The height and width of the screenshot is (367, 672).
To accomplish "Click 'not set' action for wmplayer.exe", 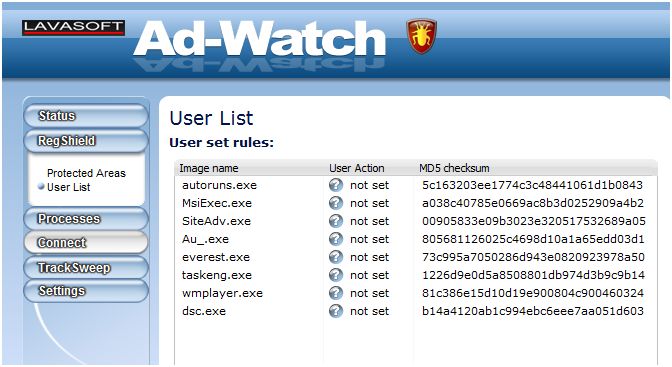I will click(x=369, y=293).
